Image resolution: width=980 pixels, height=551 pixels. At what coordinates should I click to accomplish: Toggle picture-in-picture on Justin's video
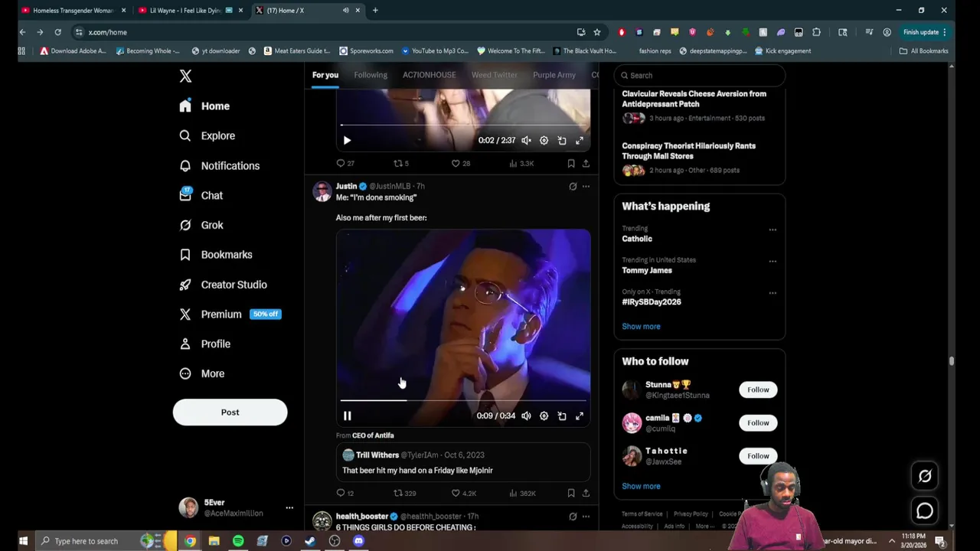click(x=562, y=416)
